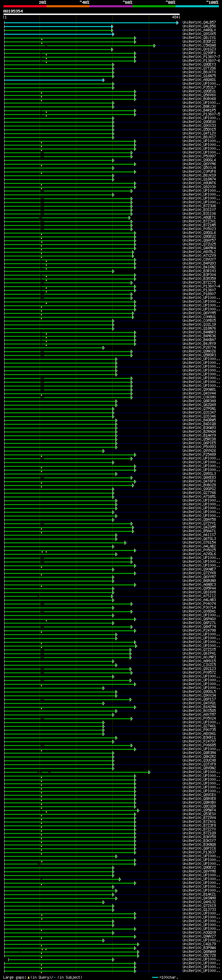
Task: Select the UniRef100_Q4H132 label
Action: (x=199, y=902)
